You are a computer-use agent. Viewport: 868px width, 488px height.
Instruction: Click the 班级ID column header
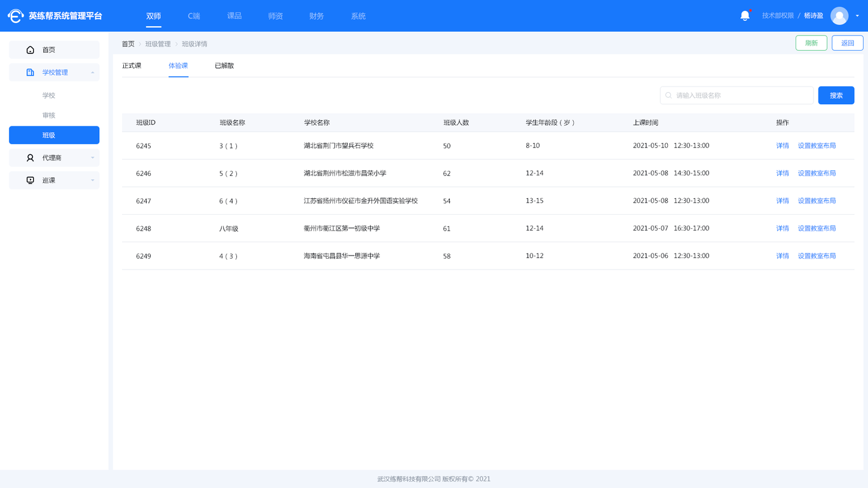click(146, 123)
